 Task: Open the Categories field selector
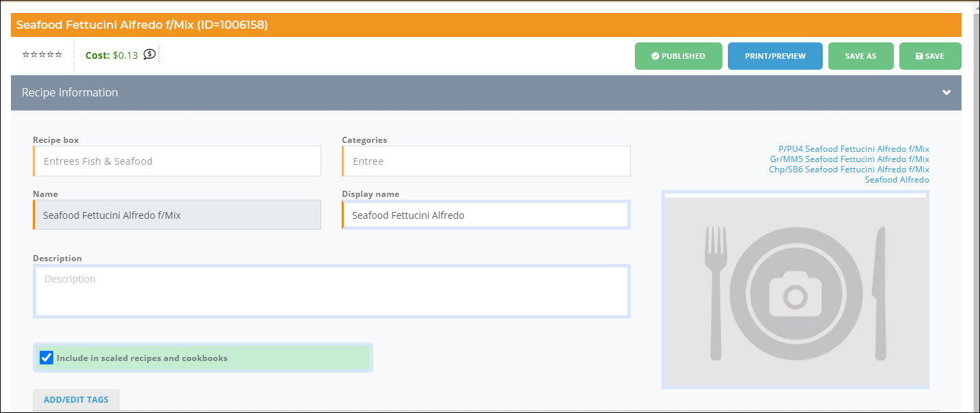point(485,161)
